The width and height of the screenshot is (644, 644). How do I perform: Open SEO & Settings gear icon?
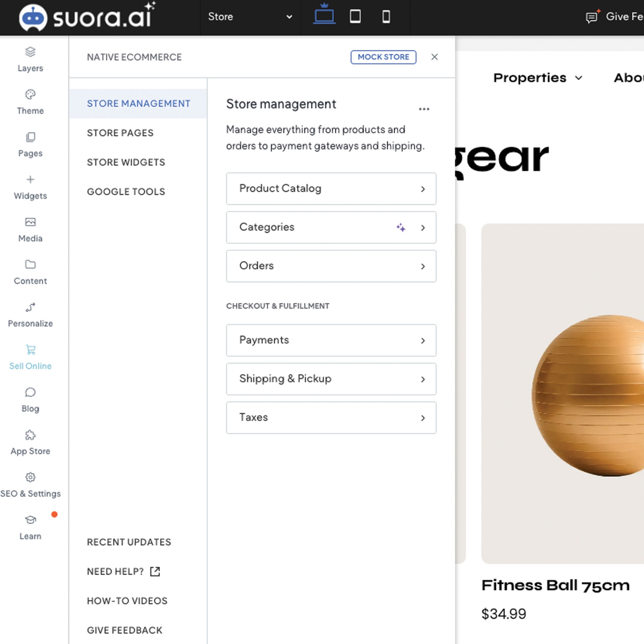pyautogui.click(x=30, y=477)
